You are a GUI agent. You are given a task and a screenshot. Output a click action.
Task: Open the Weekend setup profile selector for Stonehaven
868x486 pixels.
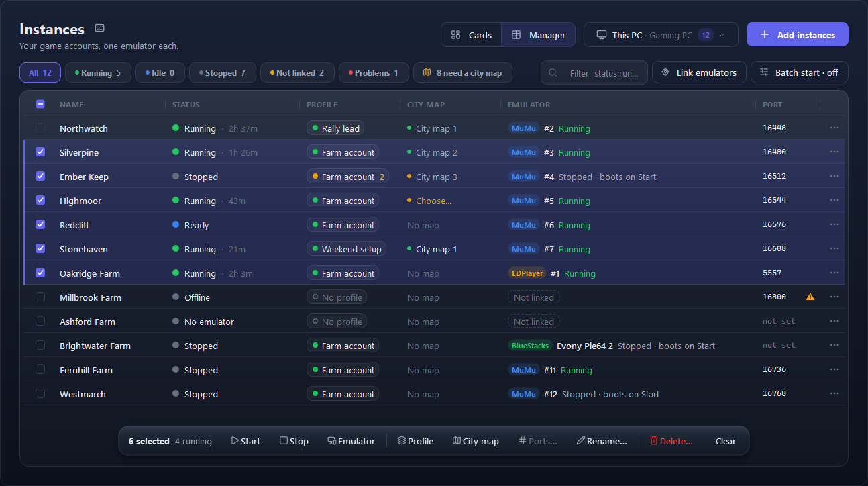pos(346,249)
